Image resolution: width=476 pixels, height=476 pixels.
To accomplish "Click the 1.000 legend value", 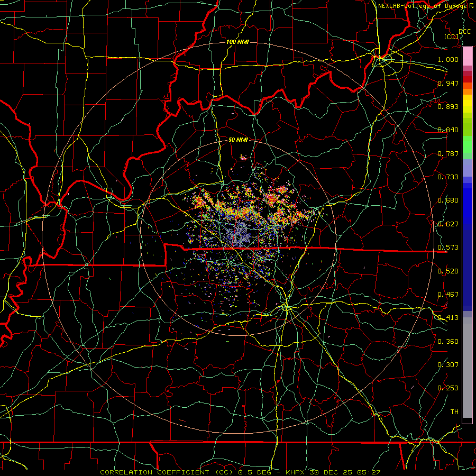I will 448,59.
